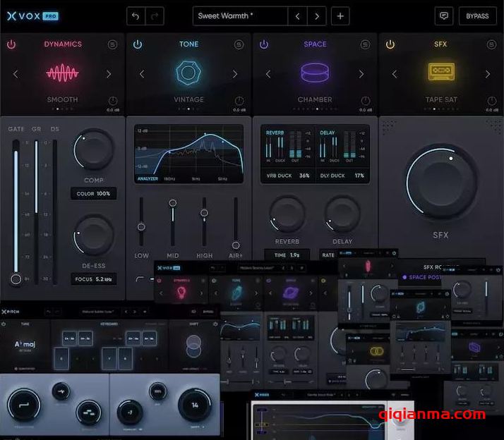Click the SPACE module title
The height and width of the screenshot is (440, 504).
[x=315, y=44]
